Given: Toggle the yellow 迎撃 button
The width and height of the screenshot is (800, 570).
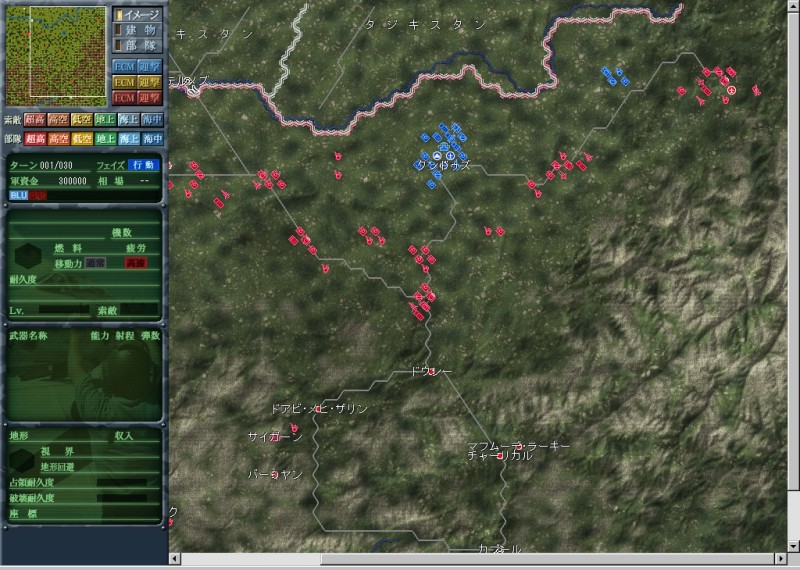Looking at the screenshot, I should tap(149, 82).
